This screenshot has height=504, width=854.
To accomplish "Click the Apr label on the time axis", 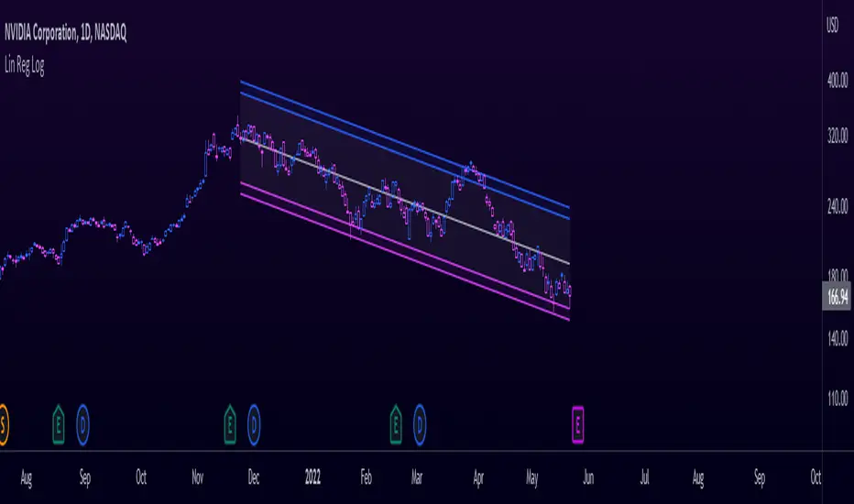I will (478, 477).
